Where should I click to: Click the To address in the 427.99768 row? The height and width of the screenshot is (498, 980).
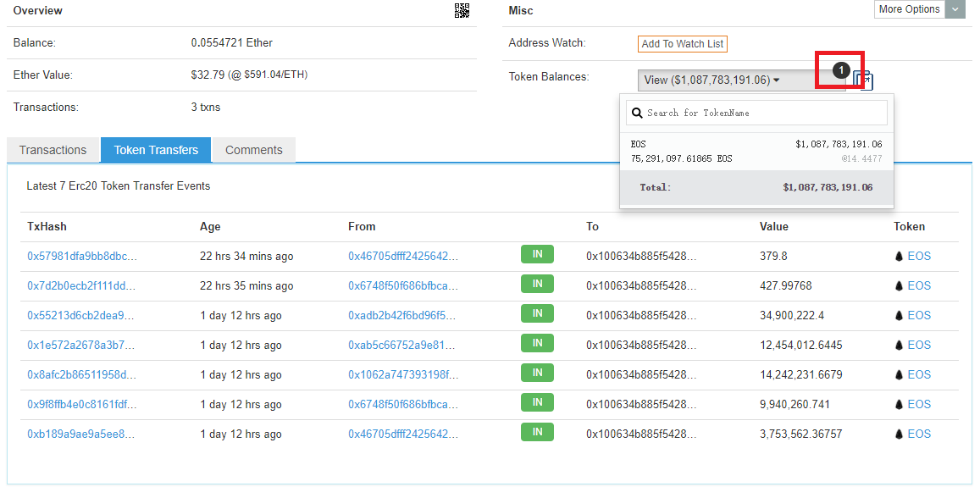pos(641,285)
